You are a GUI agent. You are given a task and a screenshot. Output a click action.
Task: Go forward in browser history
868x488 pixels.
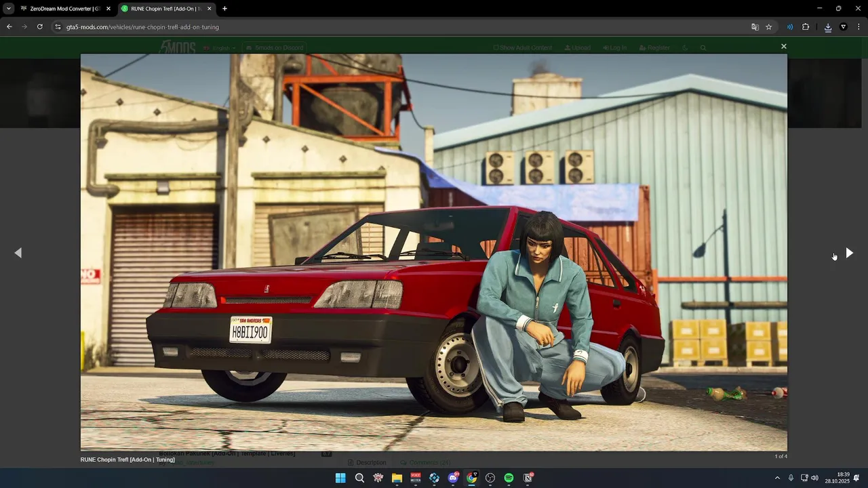pyautogui.click(x=24, y=27)
